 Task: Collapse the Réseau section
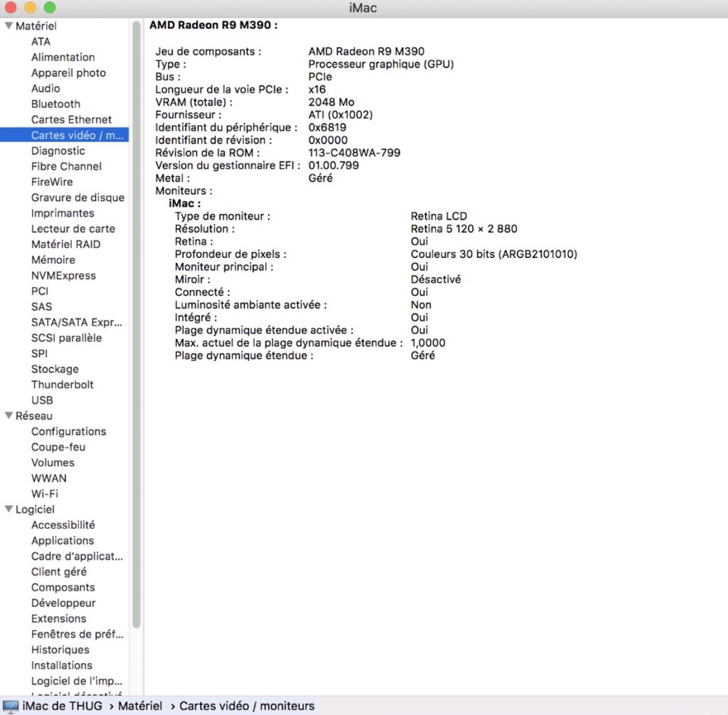[x=9, y=416]
